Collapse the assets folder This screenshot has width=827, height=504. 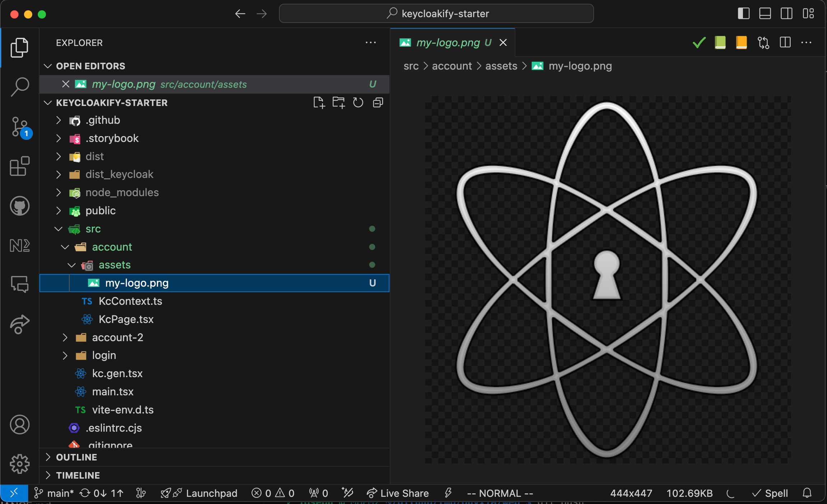72,265
